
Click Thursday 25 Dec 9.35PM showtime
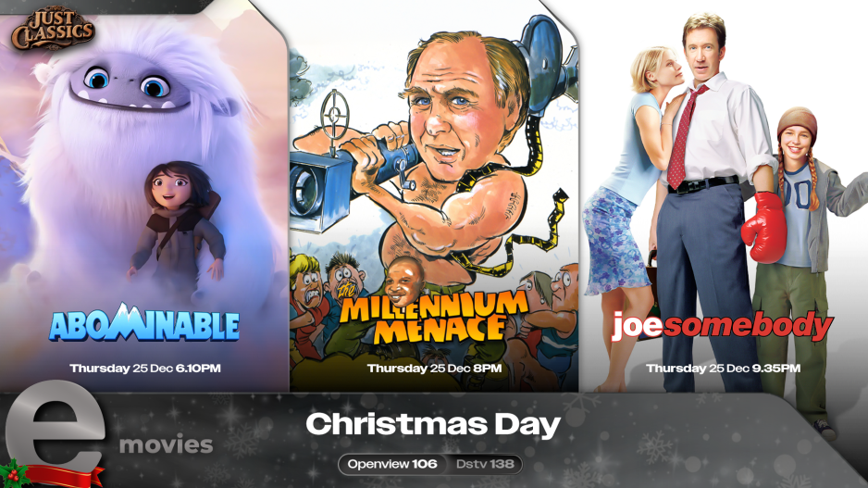click(723, 369)
